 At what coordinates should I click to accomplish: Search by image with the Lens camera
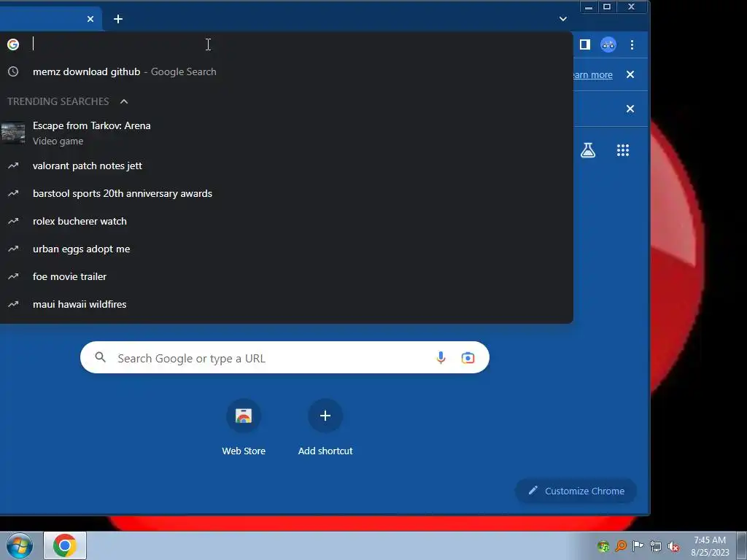468,357
